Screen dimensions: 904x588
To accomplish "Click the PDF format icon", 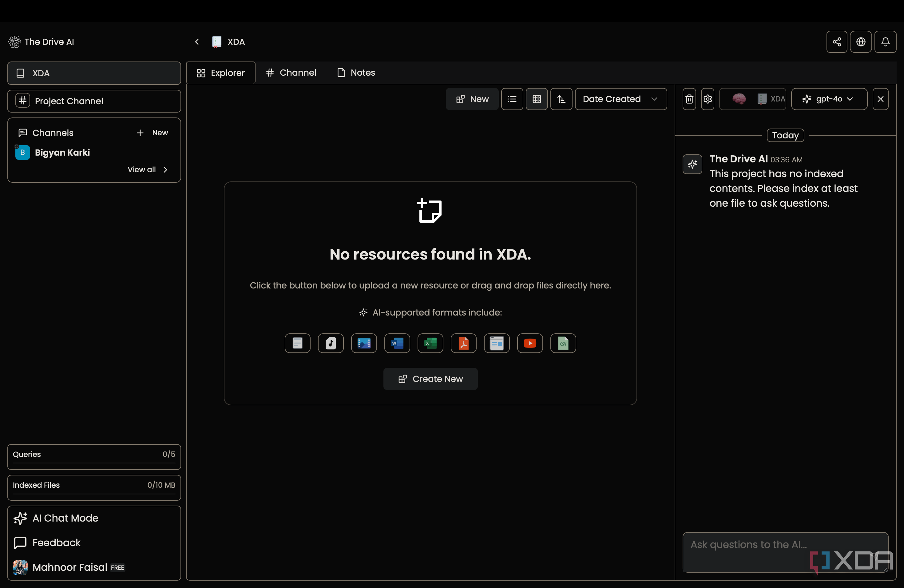I will click(463, 344).
